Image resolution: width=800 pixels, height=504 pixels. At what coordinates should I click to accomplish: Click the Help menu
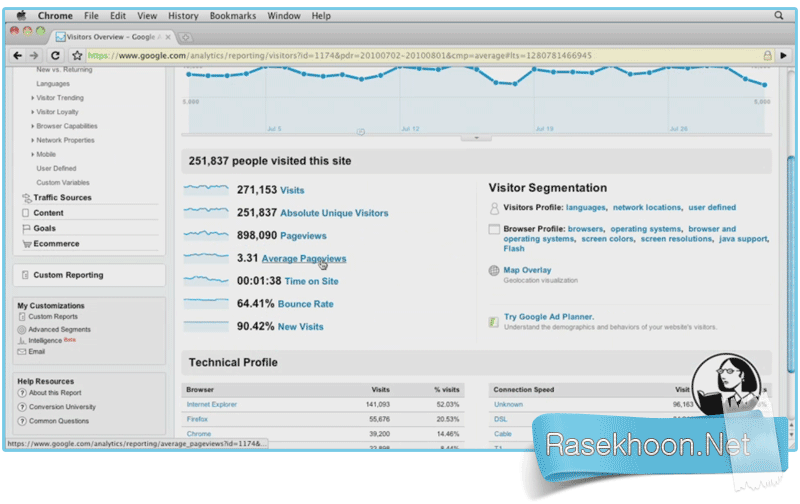(x=321, y=16)
